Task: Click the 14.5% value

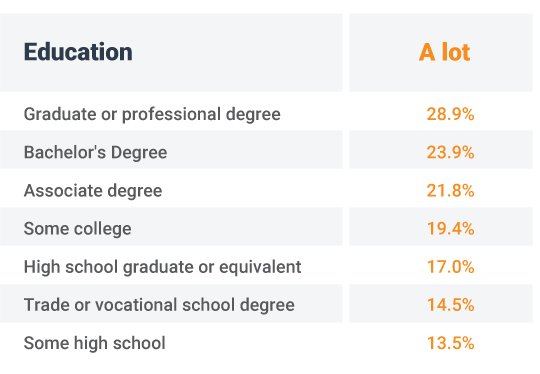Action: pyautogui.click(x=450, y=305)
